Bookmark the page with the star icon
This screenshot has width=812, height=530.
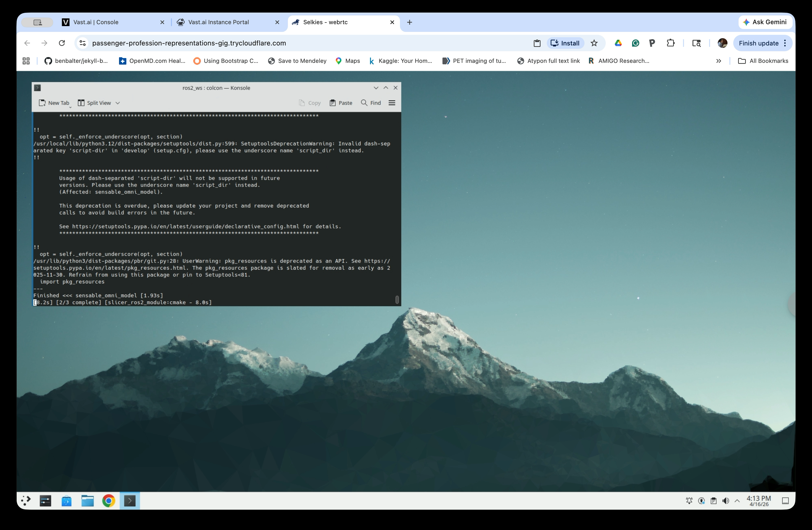594,43
